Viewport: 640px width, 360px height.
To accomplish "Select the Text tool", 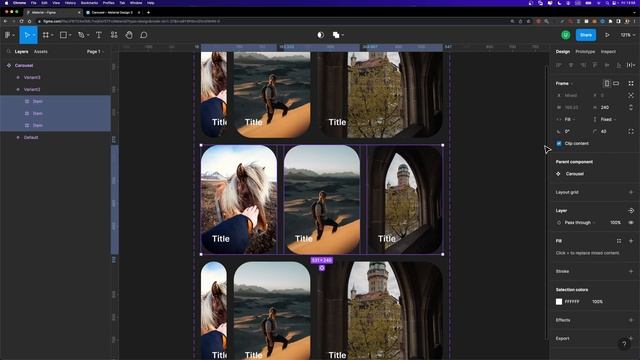I will click(99, 35).
